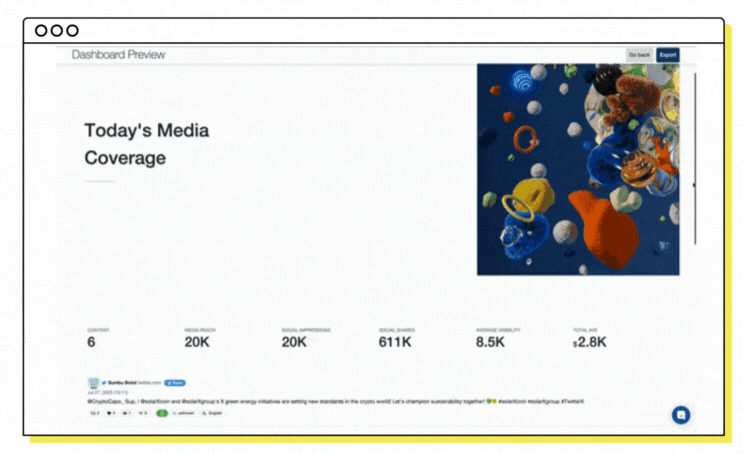743x453 pixels.
Task: Click the first circle in the window title bar
Action: coord(41,31)
